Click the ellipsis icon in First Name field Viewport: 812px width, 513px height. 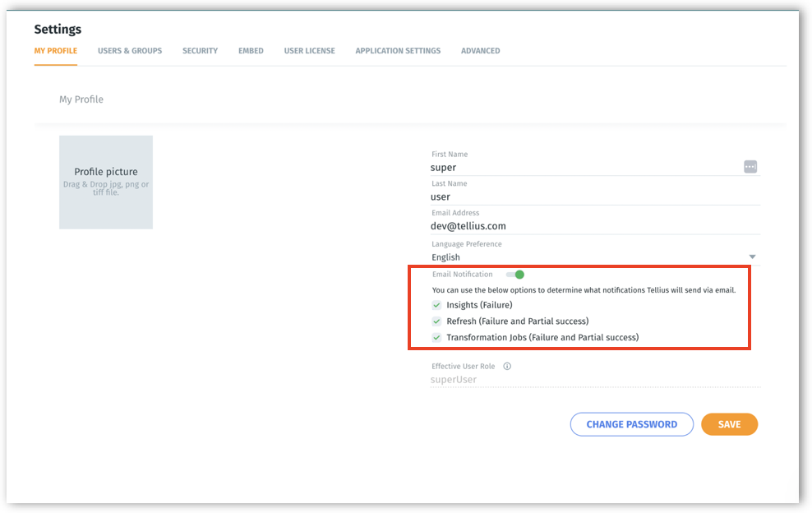click(x=750, y=167)
